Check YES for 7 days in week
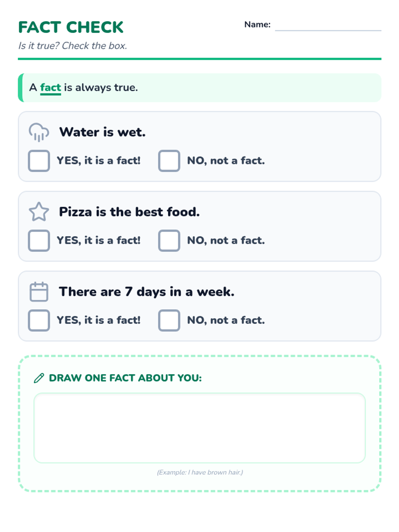 pos(39,320)
